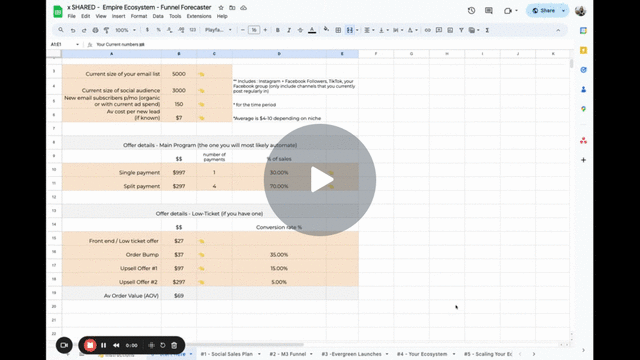Switch to the #3 -Evergreen Launches tab
This screenshot has height=360, width=640.
click(351, 354)
